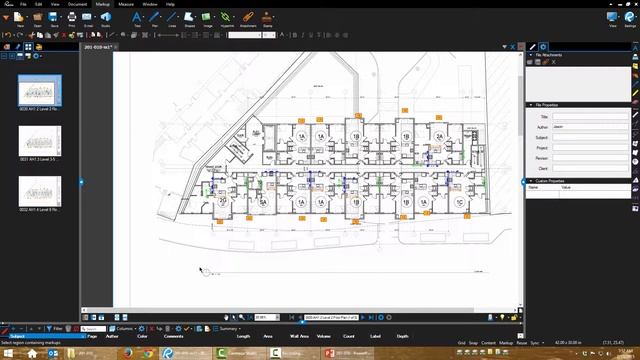
Task: Click the E-mail icon
Action: [x=87, y=18]
